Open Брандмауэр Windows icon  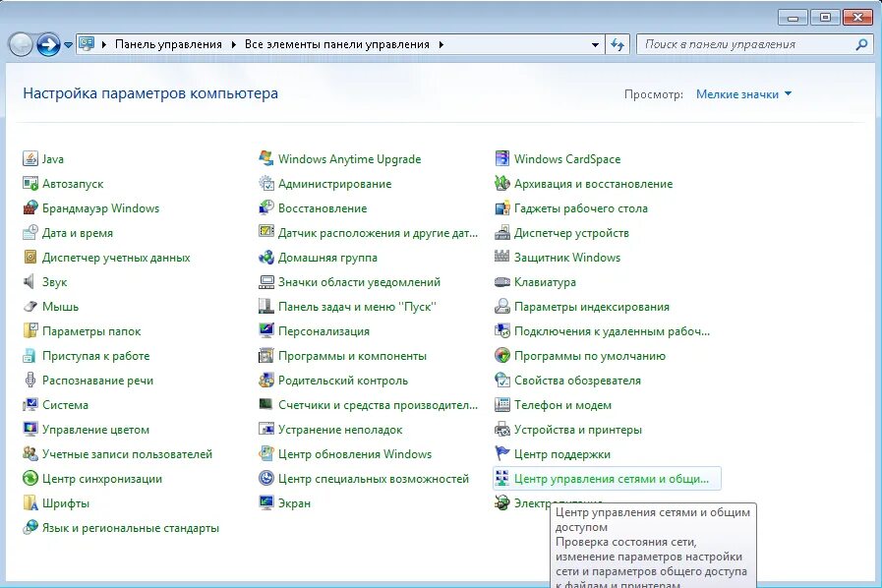[x=30, y=208]
